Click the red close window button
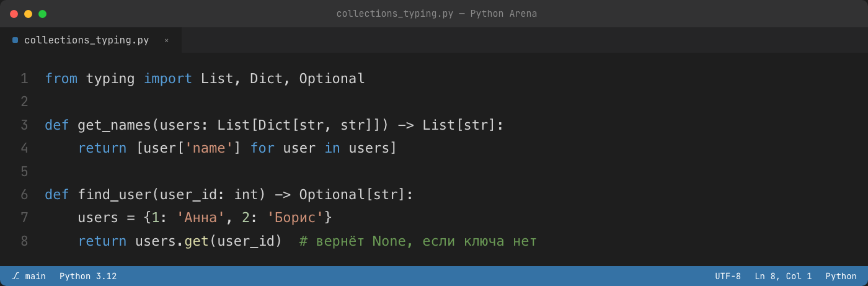Viewport: 868px width, 286px height. tap(14, 14)
